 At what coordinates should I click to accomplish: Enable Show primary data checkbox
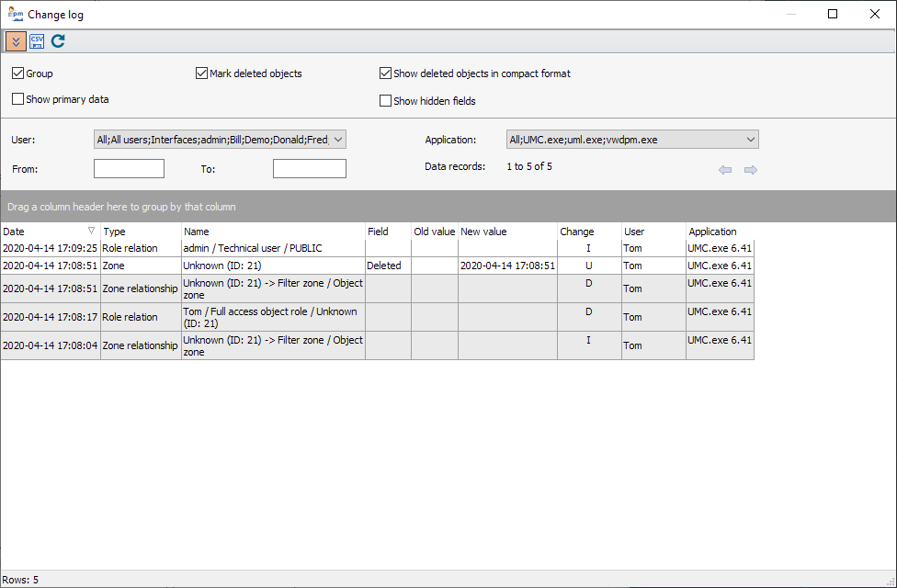pos(18,99)
